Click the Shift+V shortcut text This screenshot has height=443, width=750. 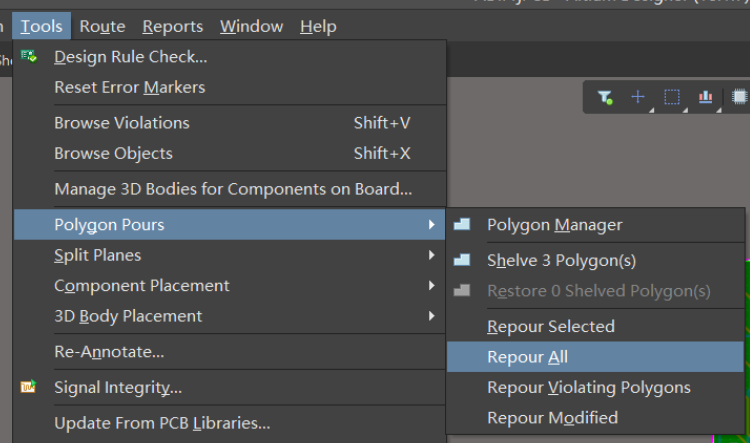click(382, 123)
